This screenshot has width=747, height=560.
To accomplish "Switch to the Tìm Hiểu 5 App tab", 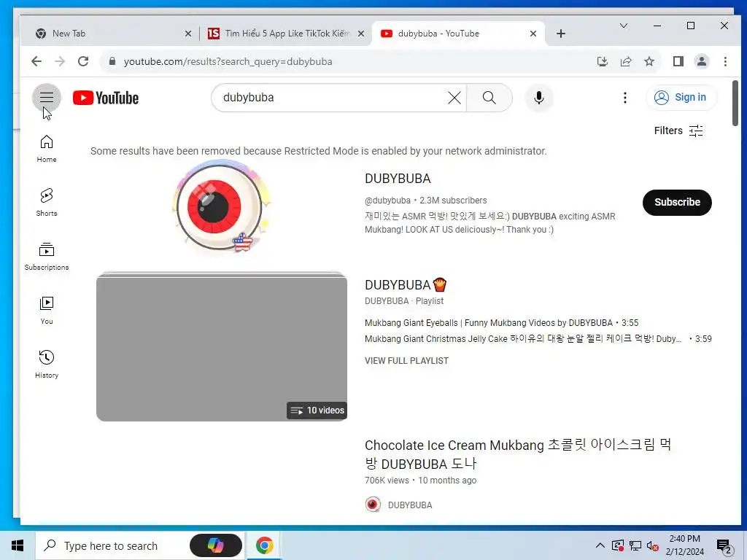I will click(x=287, y=34).
